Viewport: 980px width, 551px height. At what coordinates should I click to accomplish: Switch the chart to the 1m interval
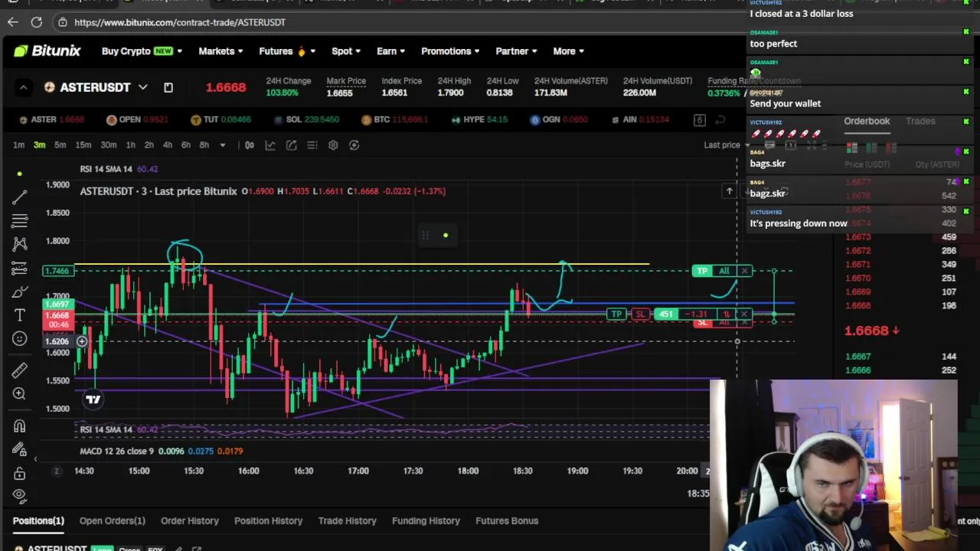[x=18, y=145]
